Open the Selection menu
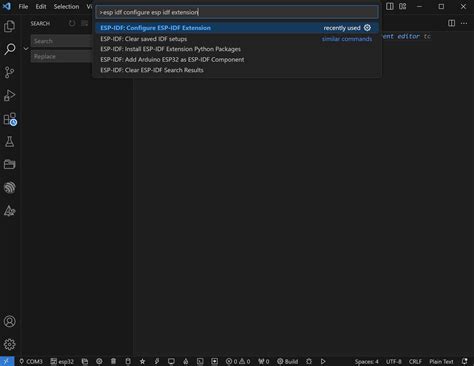The width and height of the screenshot is (474, 366). tap(66, 6)
